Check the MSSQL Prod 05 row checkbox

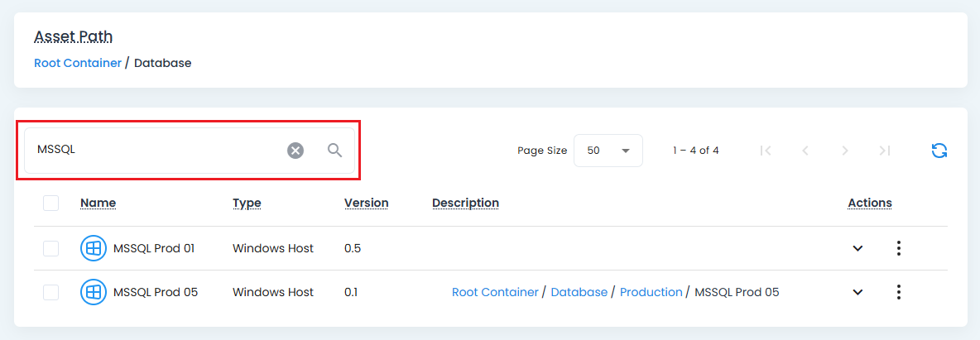click(x=51, y=292)
